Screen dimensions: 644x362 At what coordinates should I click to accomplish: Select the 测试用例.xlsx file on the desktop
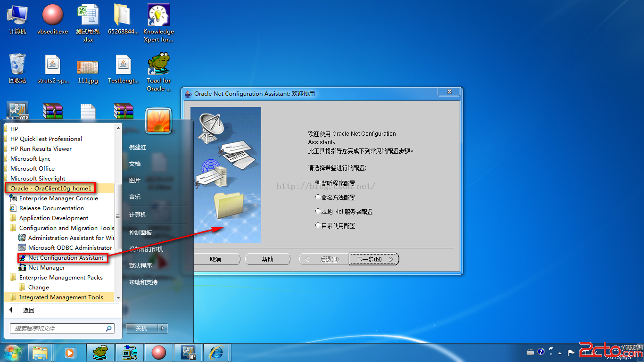click(x=88, y=24)
